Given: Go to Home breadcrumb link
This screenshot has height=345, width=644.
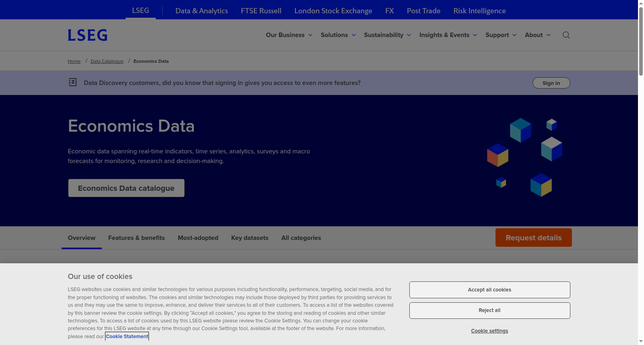Looking at the screenshot, I should [x=74, y=61].
